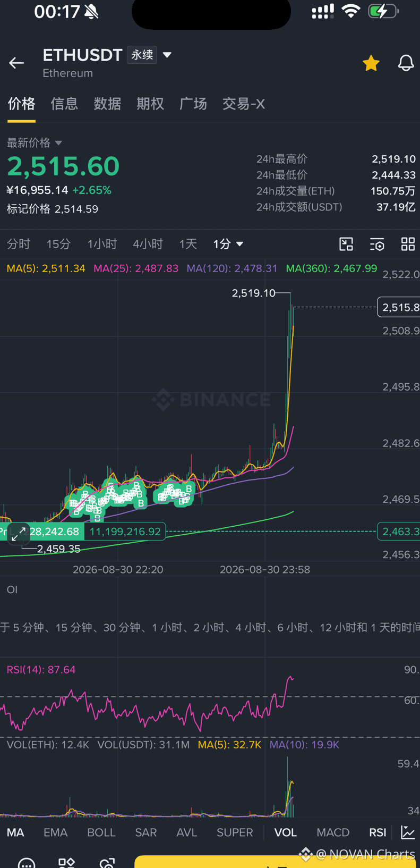420x868 pixels.
Task: Open the four-squares layout icon
Action: click(x=408, y=244)
